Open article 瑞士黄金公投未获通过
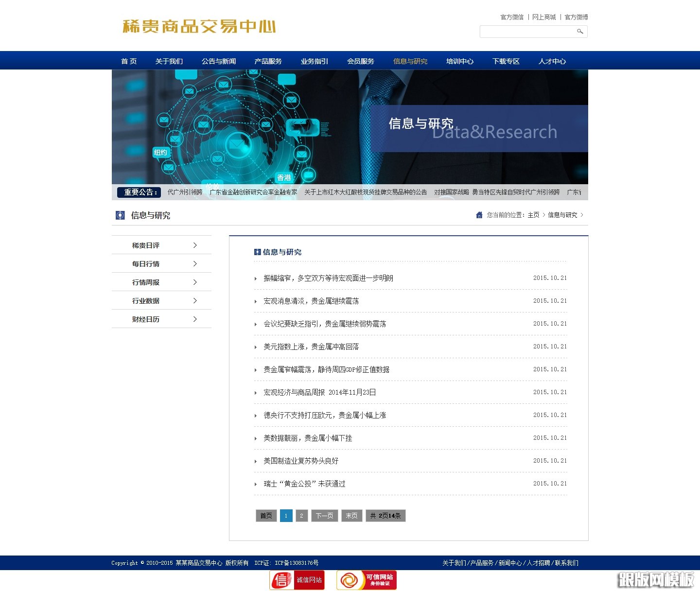 click(x=304, y=484)
